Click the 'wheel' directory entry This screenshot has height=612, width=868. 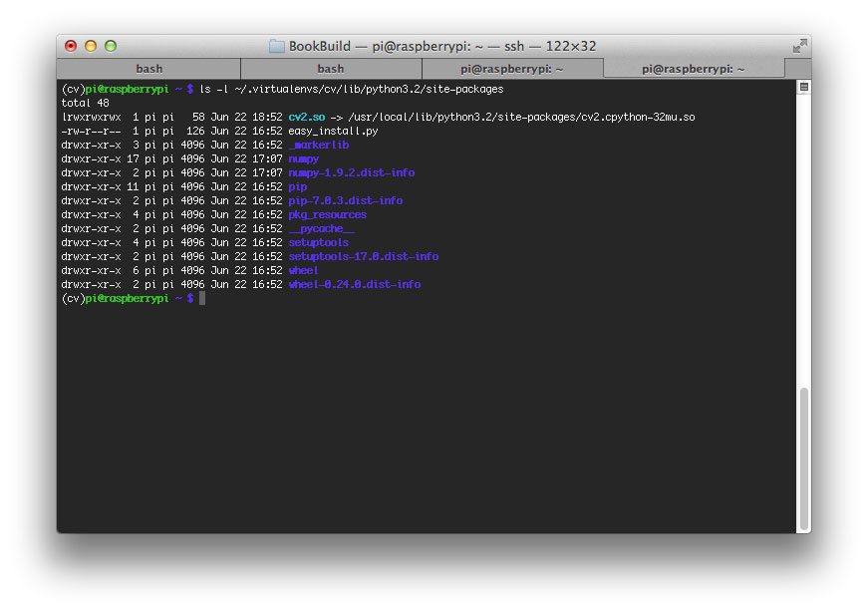(x=303, y=271)
